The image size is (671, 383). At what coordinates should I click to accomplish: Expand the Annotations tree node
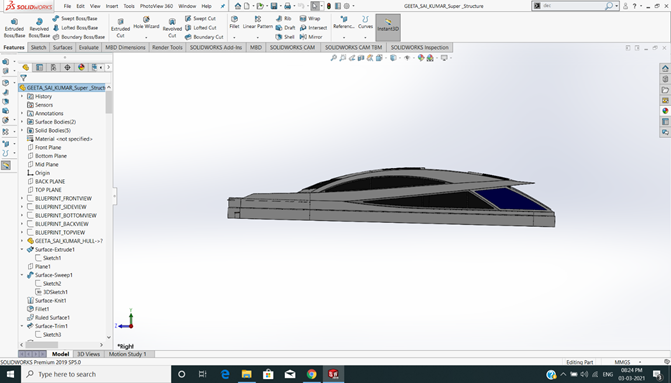(22, 113)
